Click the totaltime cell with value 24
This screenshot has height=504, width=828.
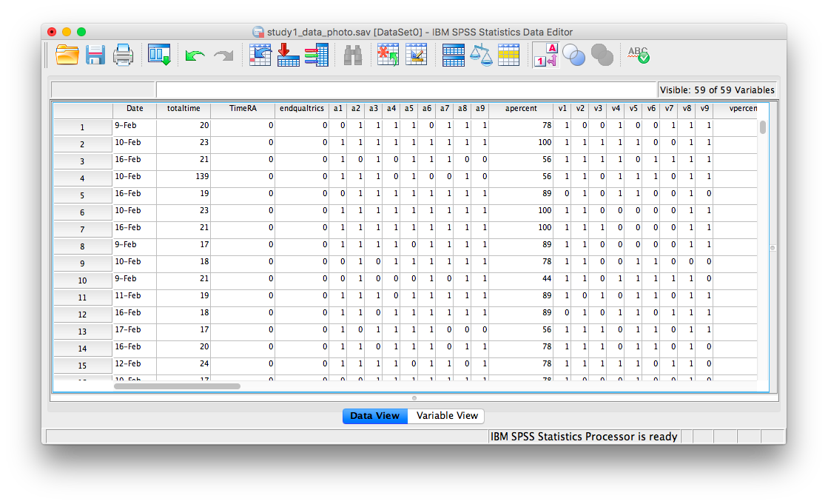(184, 364)
